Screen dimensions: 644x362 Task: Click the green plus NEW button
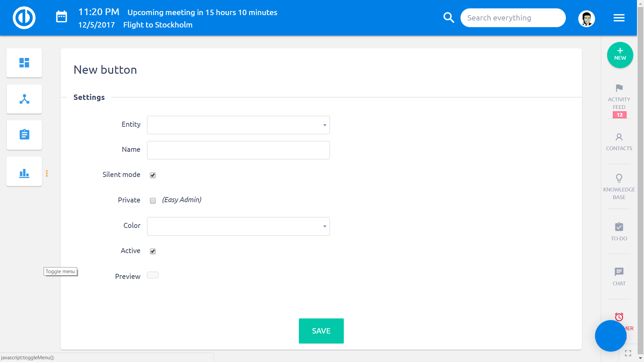(620, 55)
